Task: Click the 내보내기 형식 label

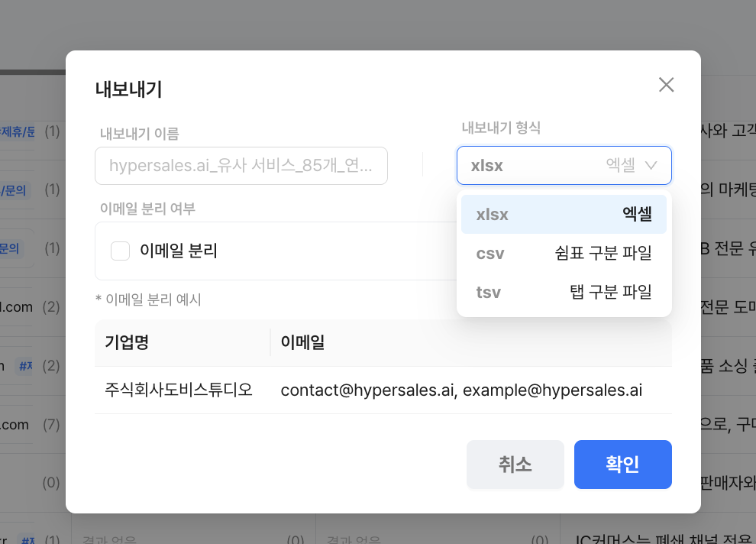Action: click(501, 128)
